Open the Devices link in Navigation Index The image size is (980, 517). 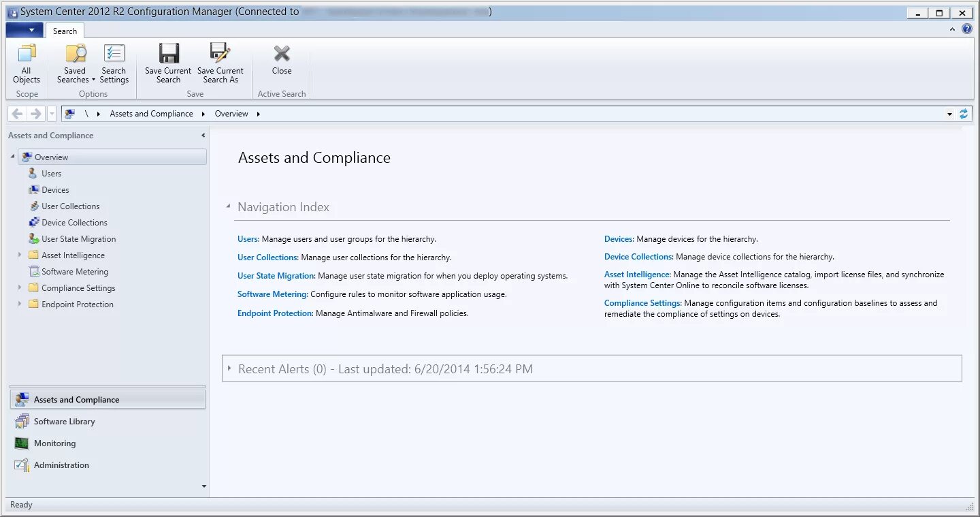619,239
